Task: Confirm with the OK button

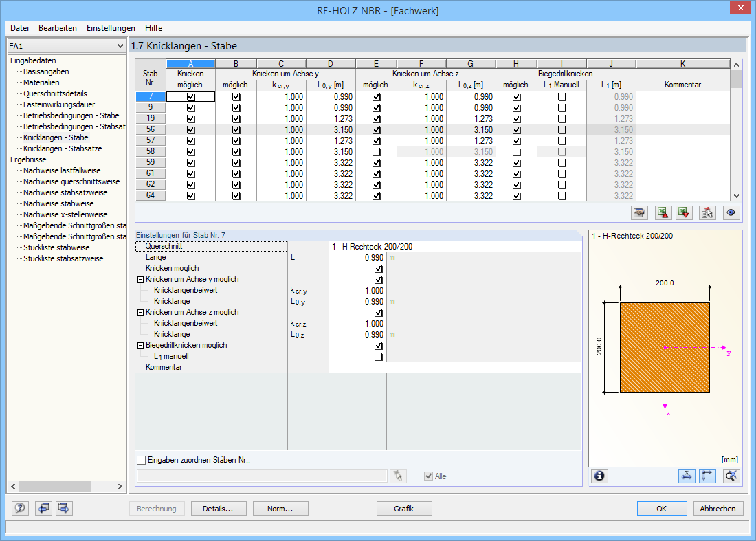Action: tap(662, 508)
